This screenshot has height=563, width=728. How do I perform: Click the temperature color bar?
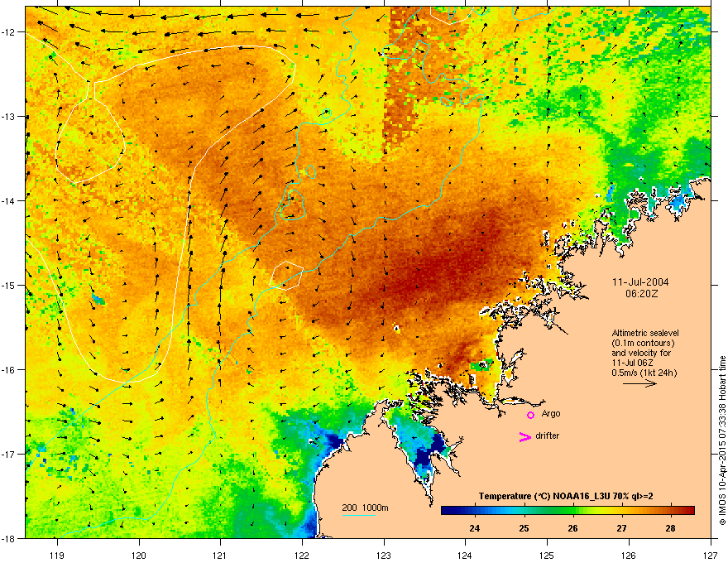coord(568,510)
